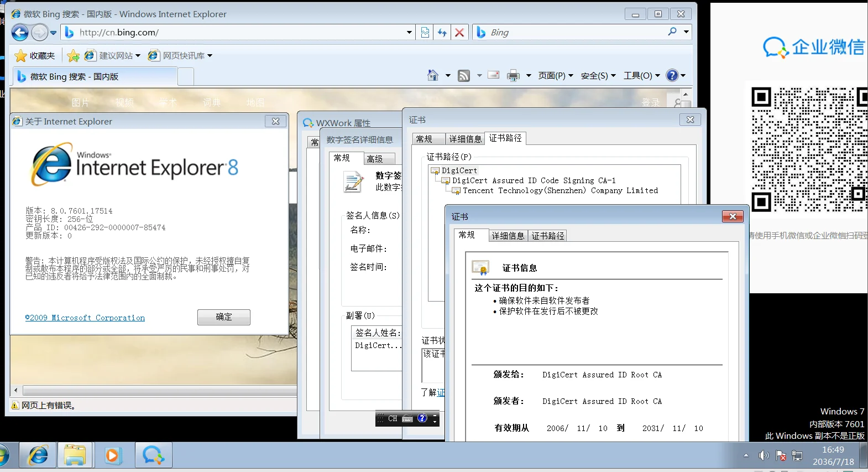Click the address bar URL field
Screen dimensions: 868x472
[238, 33]
